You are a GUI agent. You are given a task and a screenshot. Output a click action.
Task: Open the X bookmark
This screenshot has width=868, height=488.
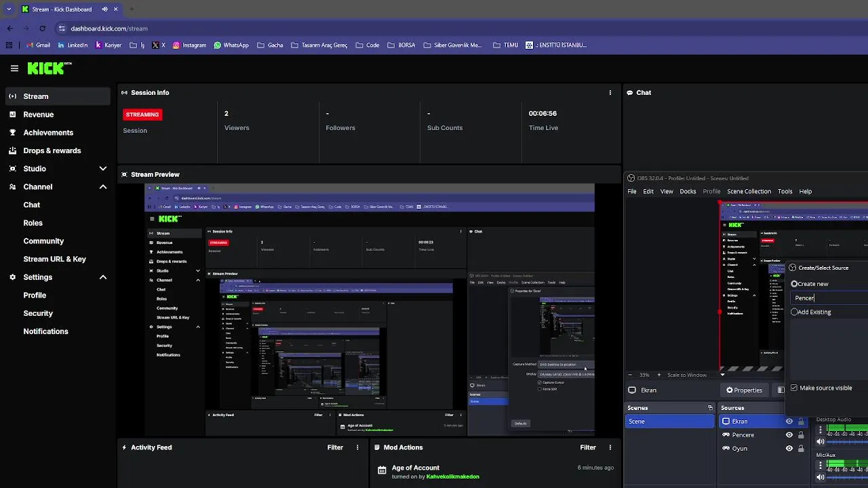(159, 45)
